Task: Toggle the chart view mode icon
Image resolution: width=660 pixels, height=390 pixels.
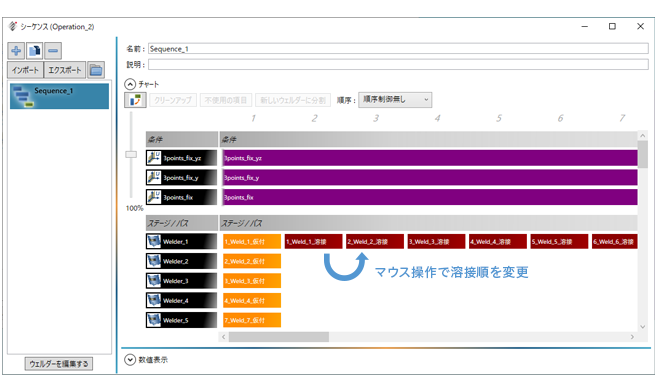Action: [135, 100]
